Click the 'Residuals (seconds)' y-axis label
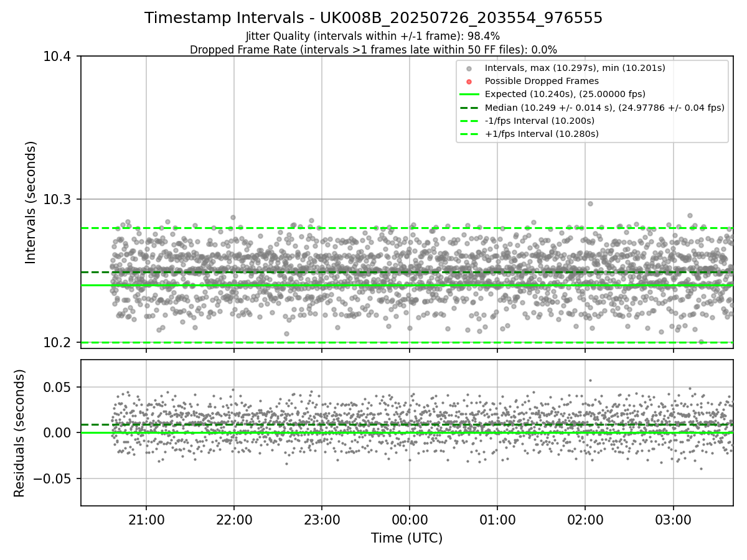Screen dimensions: 747x560 pos(19,433)
